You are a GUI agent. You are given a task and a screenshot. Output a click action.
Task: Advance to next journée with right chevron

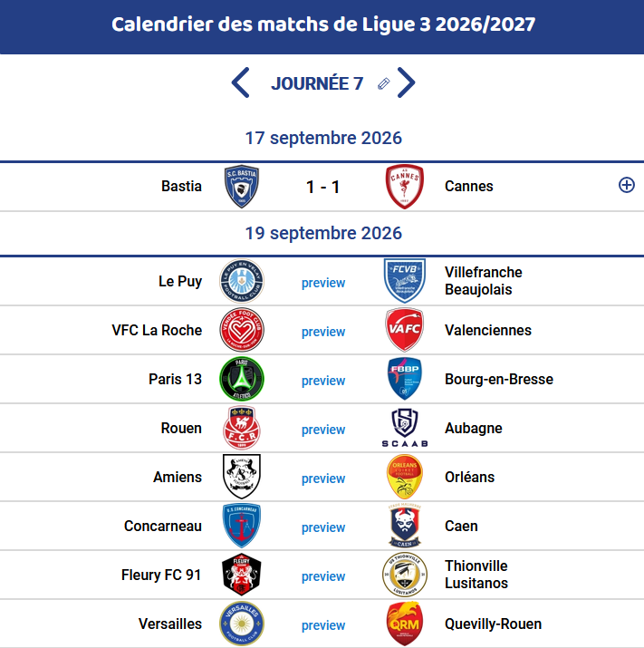406,82
